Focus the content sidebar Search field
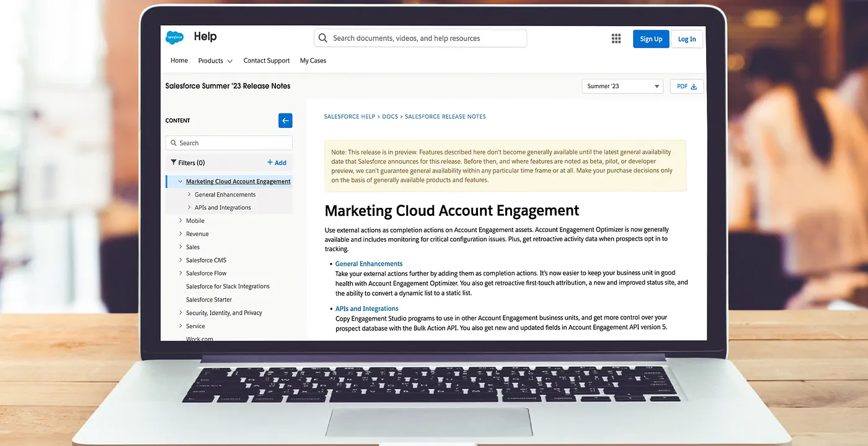The height and width of the screenshot is (446, 868). click(x=229, y=143)
